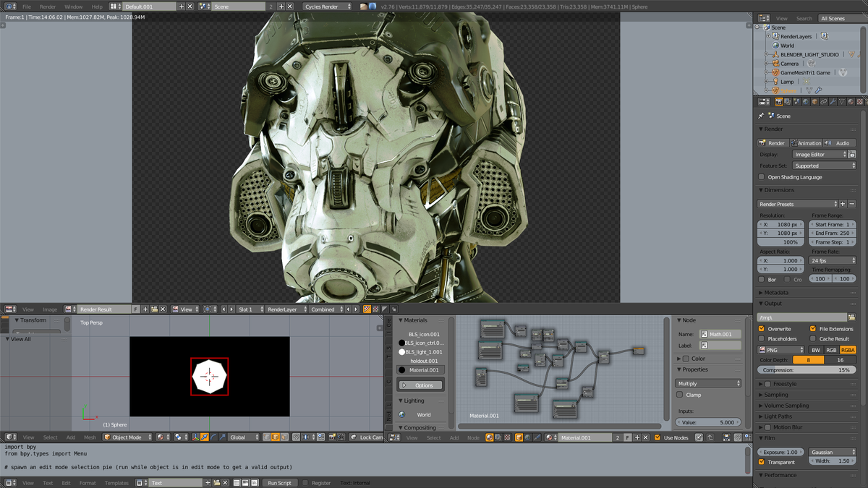Click the Options button under Materials
The height and width of the screenshot is (488, 868).
click(x=420, y=385)
